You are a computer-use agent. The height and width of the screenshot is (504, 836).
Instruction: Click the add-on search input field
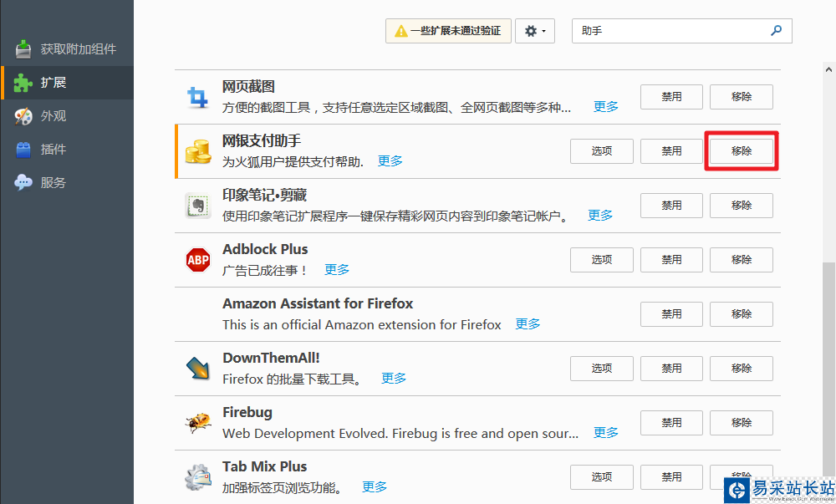point(669,31)
